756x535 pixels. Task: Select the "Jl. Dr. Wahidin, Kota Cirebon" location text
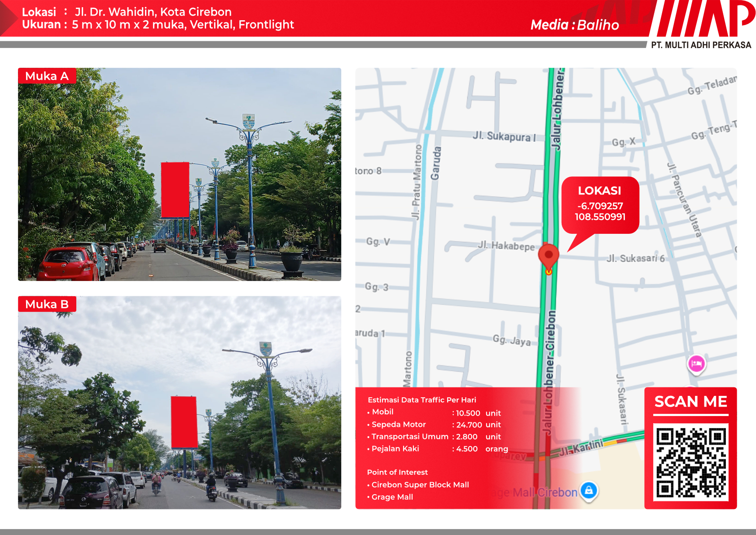pos(153,12)
